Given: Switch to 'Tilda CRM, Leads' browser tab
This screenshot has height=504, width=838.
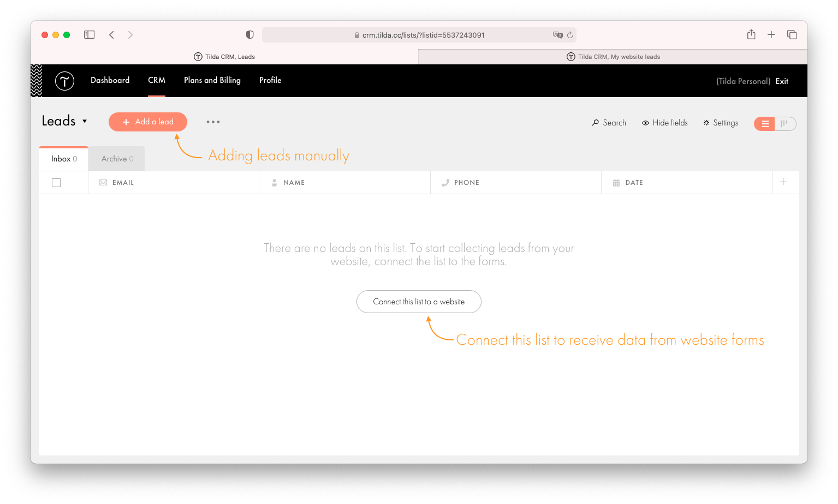Looking at the screenshot, I should click(224, 57).
